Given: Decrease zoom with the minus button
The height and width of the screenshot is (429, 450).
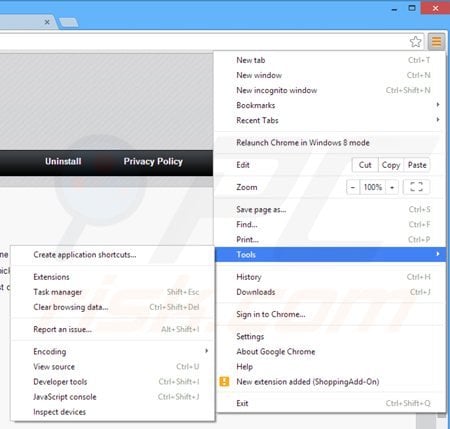Looking at the screenshot, I should 353,187.
